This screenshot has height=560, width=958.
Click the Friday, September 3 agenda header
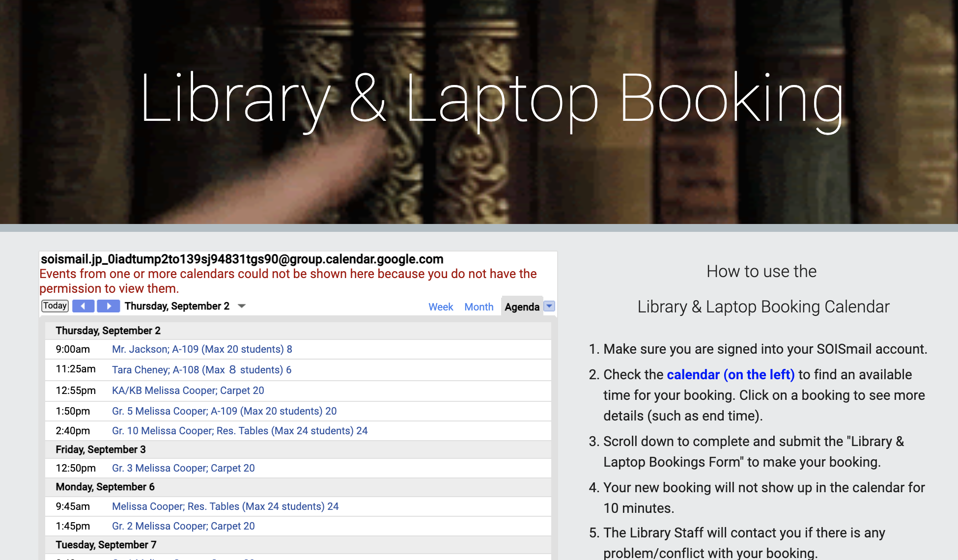pos(101,449)
